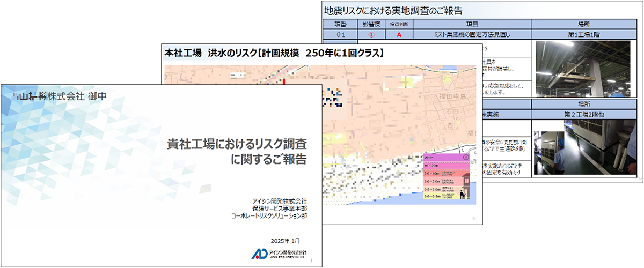
Task: Click the AD logo on cover slide
Action: (259, 253)
